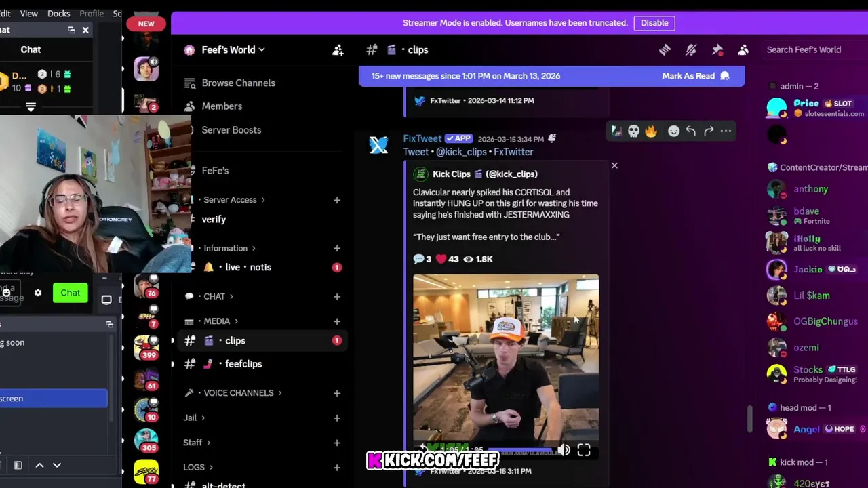The height and width of the screenshot is (488, 868).
Task: Open member anthony in member list
Action: pyautogui.click(x=815, y=189)
